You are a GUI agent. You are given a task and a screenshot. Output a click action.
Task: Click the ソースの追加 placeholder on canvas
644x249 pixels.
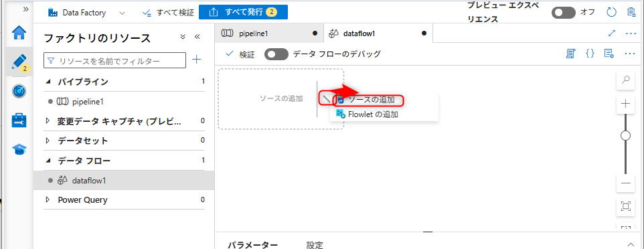(281, 98)
